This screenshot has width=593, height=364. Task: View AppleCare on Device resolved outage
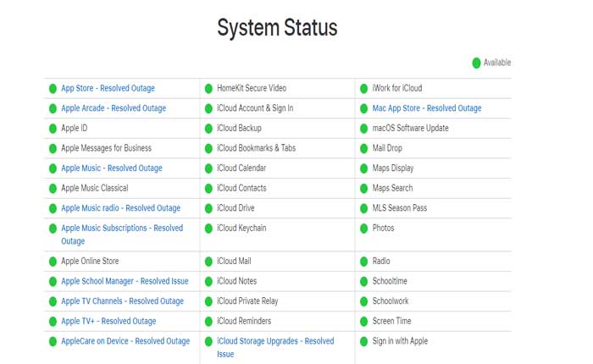pyautogui.click(x=125, y=341)
